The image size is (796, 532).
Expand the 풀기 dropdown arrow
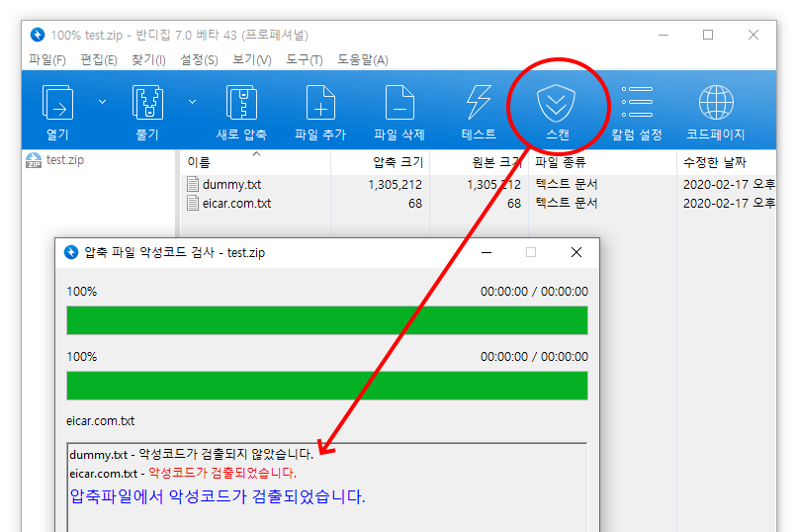(x=192, y=102)
